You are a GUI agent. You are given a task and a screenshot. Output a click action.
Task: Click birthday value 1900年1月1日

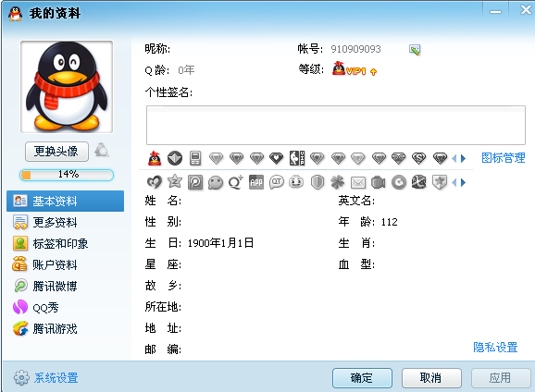tap(220, 243)
